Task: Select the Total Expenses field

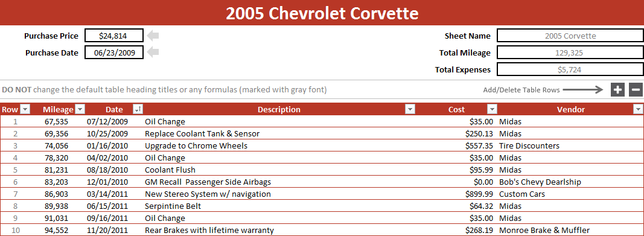Action: (570, 69)
